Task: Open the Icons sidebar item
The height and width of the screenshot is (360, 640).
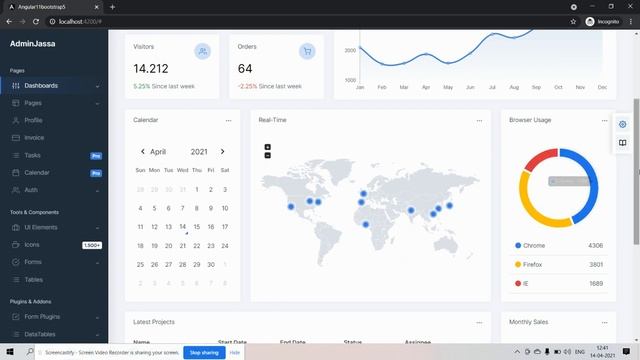Action: (x=54, y=245)
